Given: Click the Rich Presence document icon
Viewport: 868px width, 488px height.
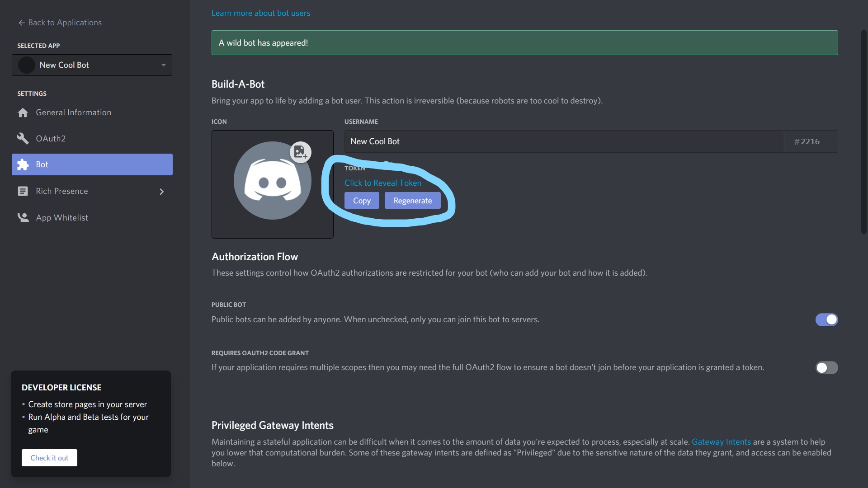Looking at the screenshot, I should pos(23,191).
